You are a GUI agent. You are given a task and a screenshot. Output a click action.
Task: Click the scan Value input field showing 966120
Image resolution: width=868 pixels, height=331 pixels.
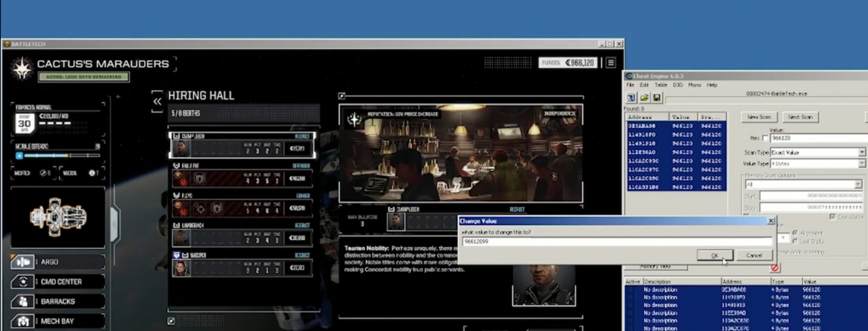pos(819,138)
